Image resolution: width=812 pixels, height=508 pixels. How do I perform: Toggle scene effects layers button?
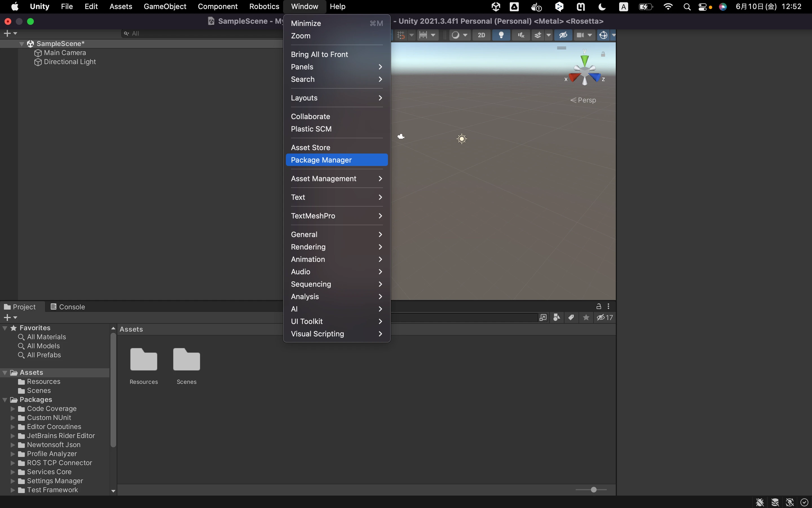pos(538,35)
